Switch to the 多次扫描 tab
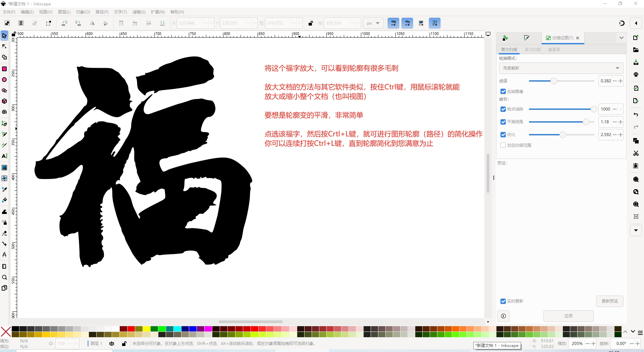Image resolution: width=644 pixels, height=352 pixels. [532, 50]
